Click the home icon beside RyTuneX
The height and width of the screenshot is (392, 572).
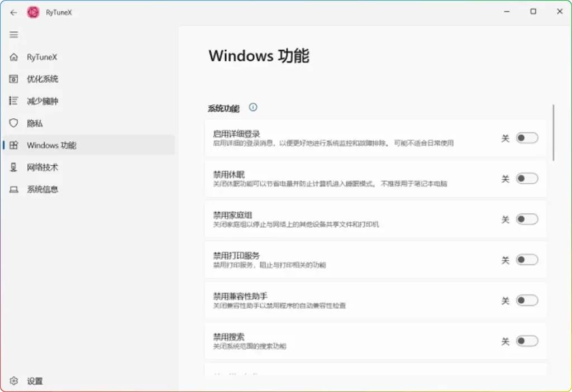click(x=14, y=57)
